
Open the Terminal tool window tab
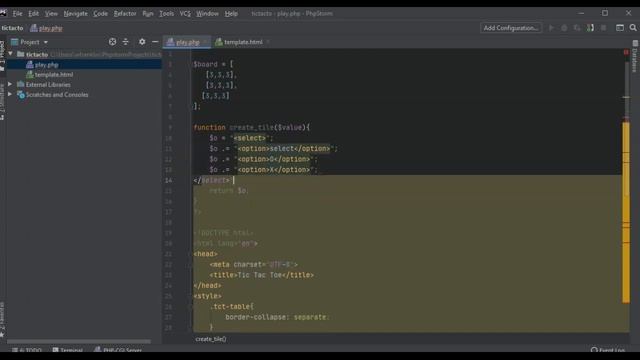coord(68,350)
